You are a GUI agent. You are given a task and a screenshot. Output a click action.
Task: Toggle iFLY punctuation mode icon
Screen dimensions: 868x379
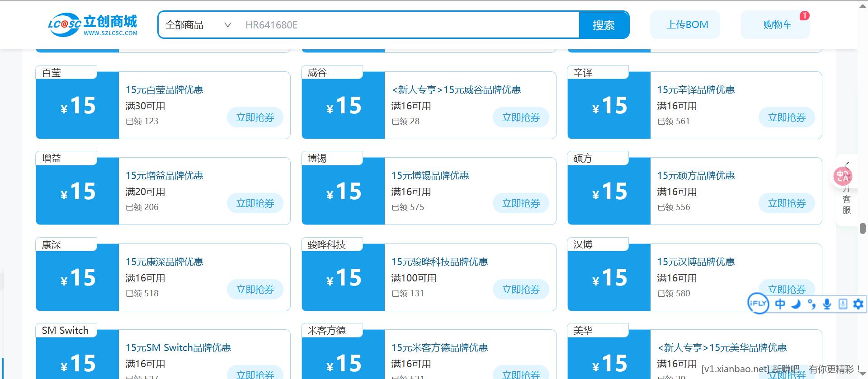pos(811,304)
